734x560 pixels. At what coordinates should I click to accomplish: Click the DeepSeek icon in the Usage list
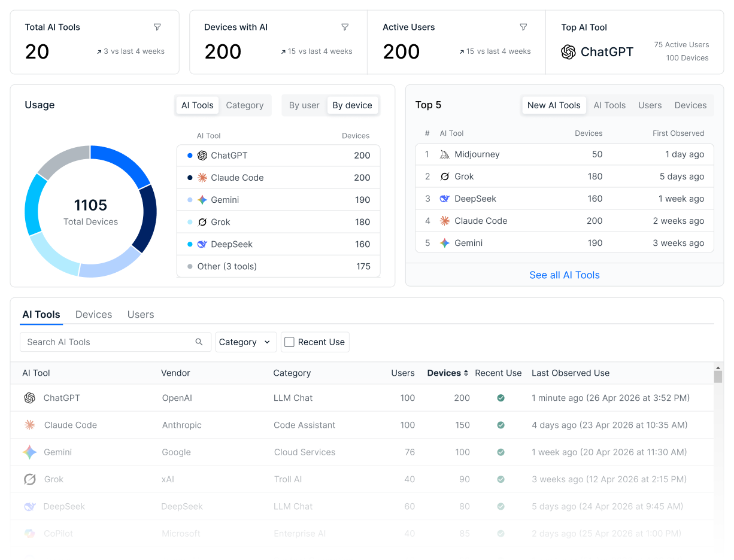(x=202, y=244)
